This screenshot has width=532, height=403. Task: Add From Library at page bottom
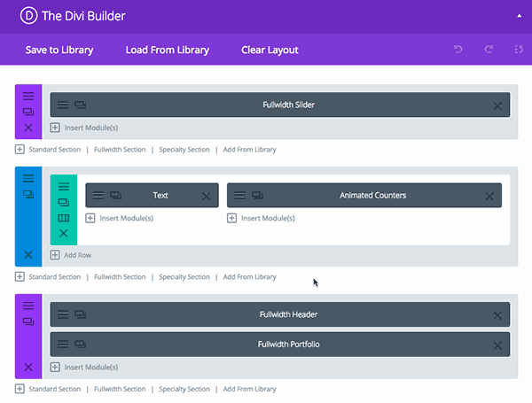coord(249,389)
